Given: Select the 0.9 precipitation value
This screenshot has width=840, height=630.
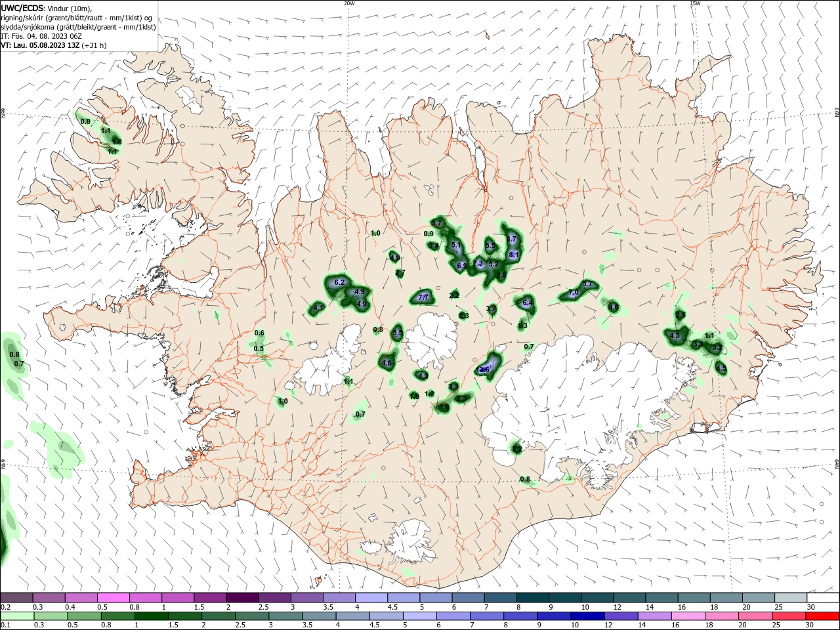Looking at the screenshot, I should [x=429, y=234].
